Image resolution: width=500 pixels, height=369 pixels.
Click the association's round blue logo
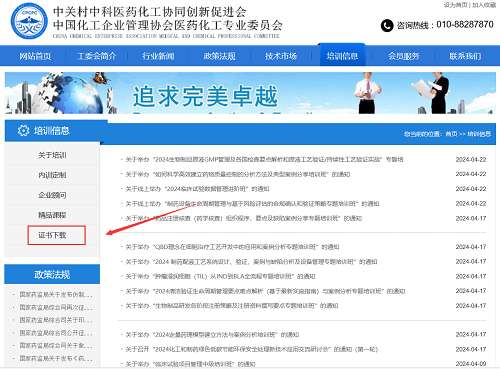click(29, 21)
